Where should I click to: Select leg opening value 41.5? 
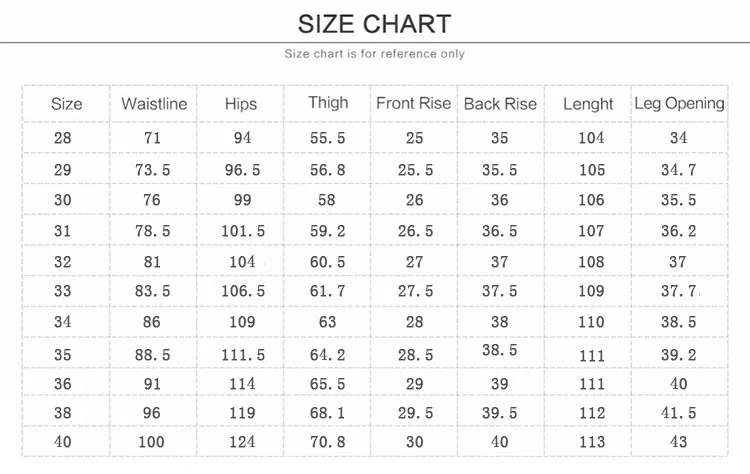click(x=678, y=413)
